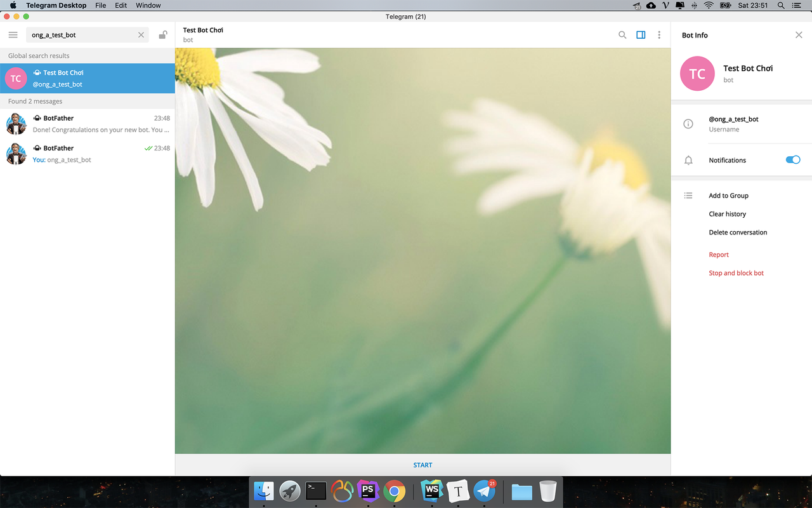Click the list icon beside Add to Group

[688, 196]
